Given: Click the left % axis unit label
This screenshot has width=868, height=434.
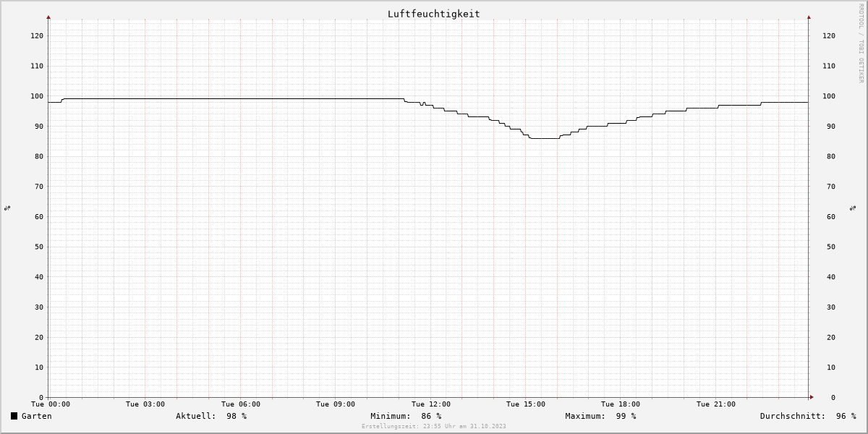Looking at the screenshot, I should 7,208.
